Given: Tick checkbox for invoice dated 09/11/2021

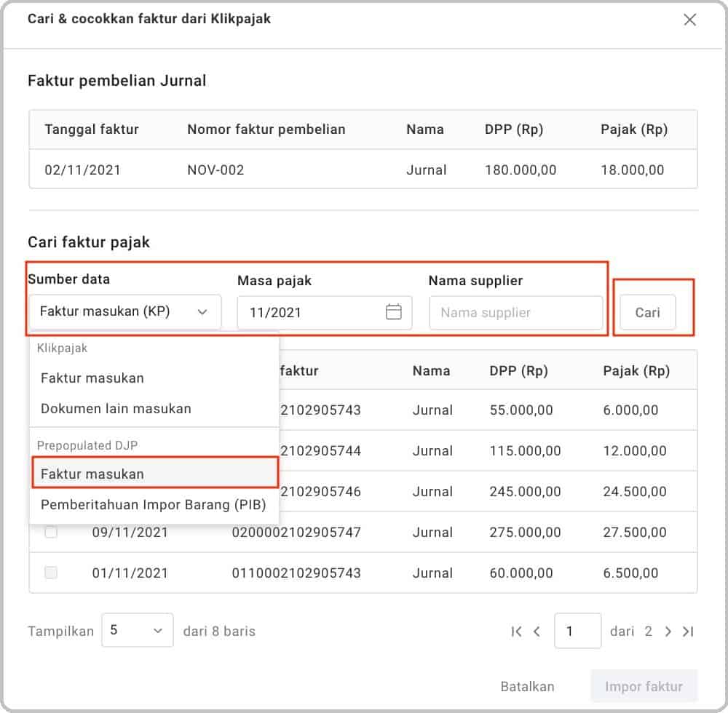Looking at the screenshot, I should (51, 532).
